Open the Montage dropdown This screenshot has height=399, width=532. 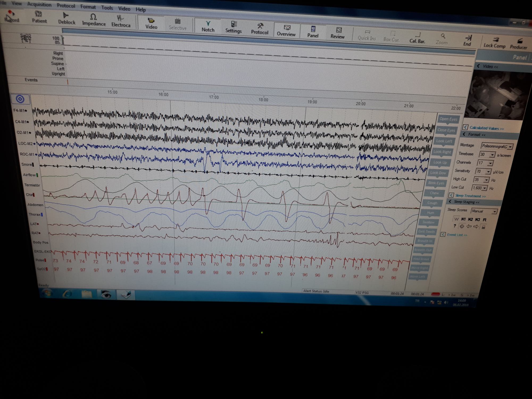(497, 146)
